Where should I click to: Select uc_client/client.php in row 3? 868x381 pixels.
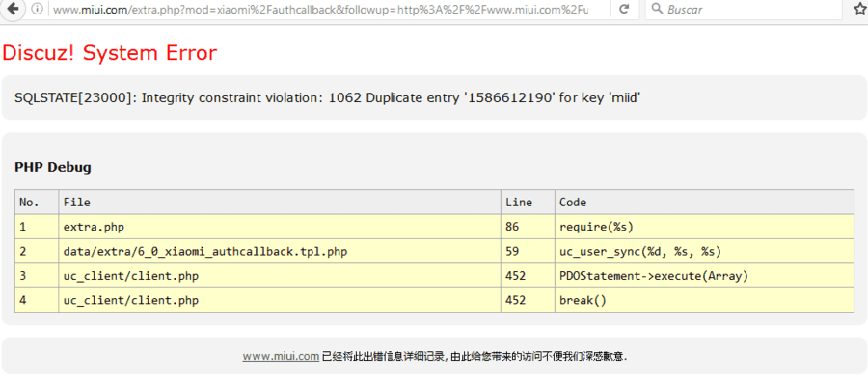pyautogui.click(x=280, y=275)
